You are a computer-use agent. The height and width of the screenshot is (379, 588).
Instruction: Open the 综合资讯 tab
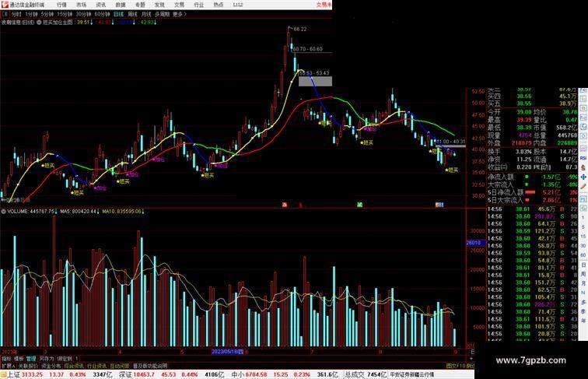[x=74, y=366]
